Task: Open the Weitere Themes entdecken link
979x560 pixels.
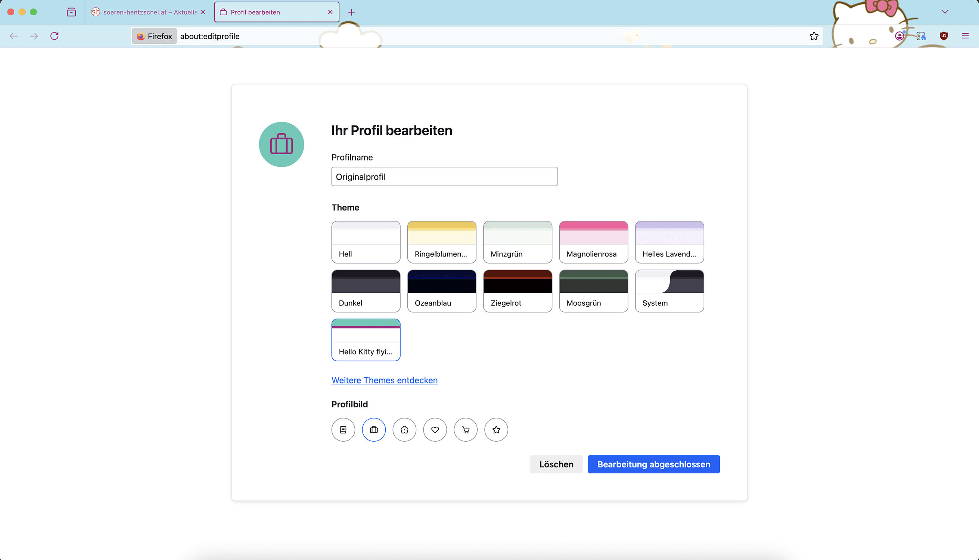Action: click(x=384, y=380)
